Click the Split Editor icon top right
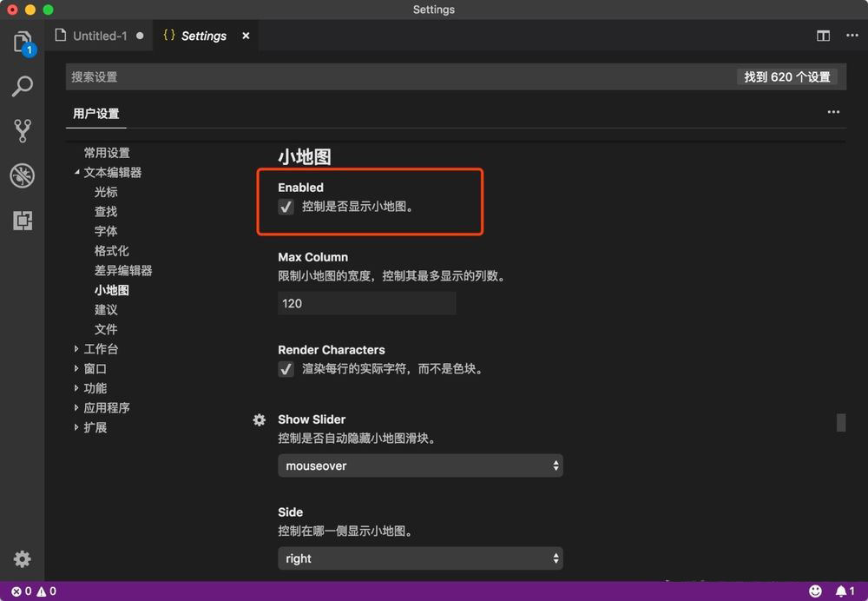The image size is (868, 601). coord(823,35)
